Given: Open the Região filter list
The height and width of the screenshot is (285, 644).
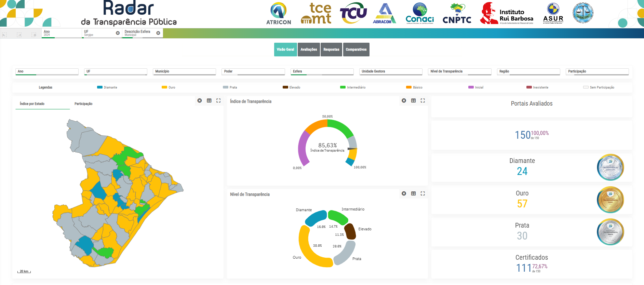Looking at the screenshot, I should click(528, 71).
